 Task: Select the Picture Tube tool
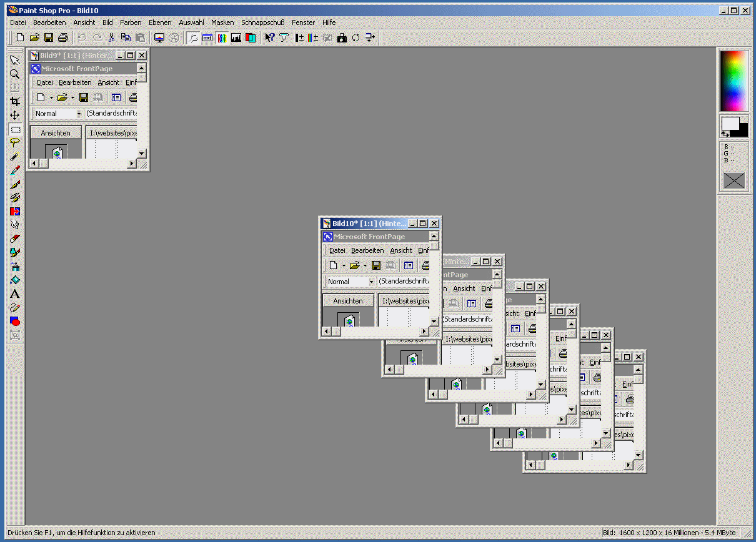[15, 252]
